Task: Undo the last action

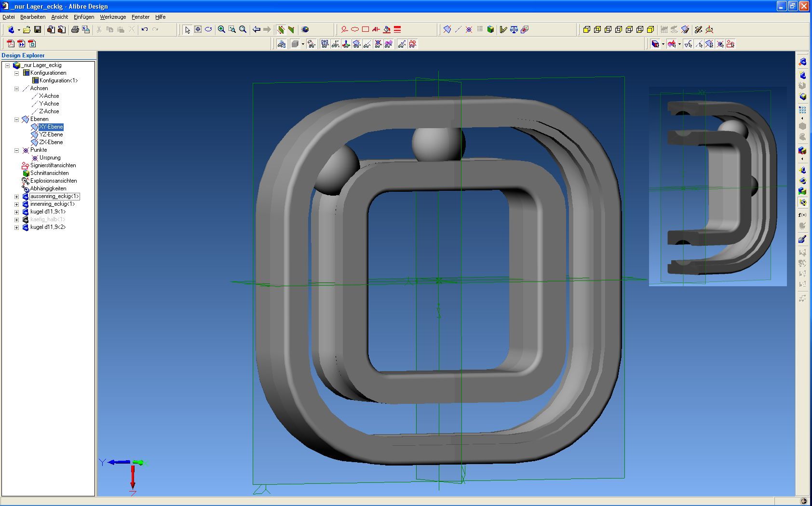Action: click(x=145, y=30)
